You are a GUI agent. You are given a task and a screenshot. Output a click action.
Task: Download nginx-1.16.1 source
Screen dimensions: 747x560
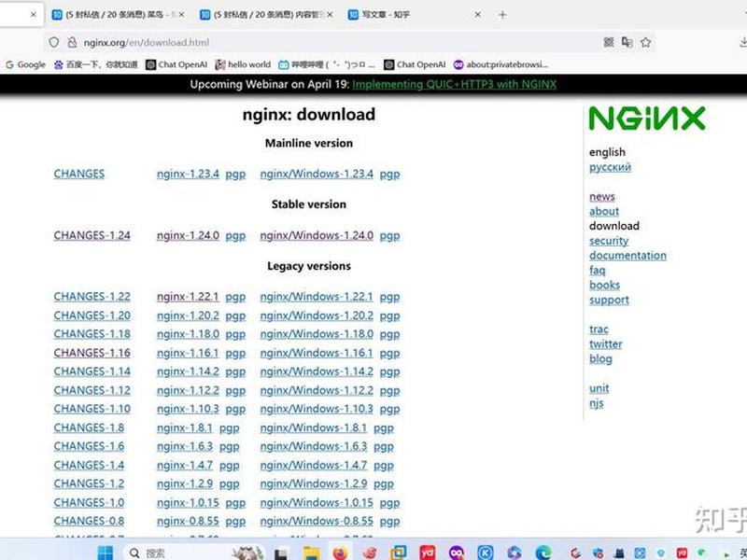tap(188, 353)
